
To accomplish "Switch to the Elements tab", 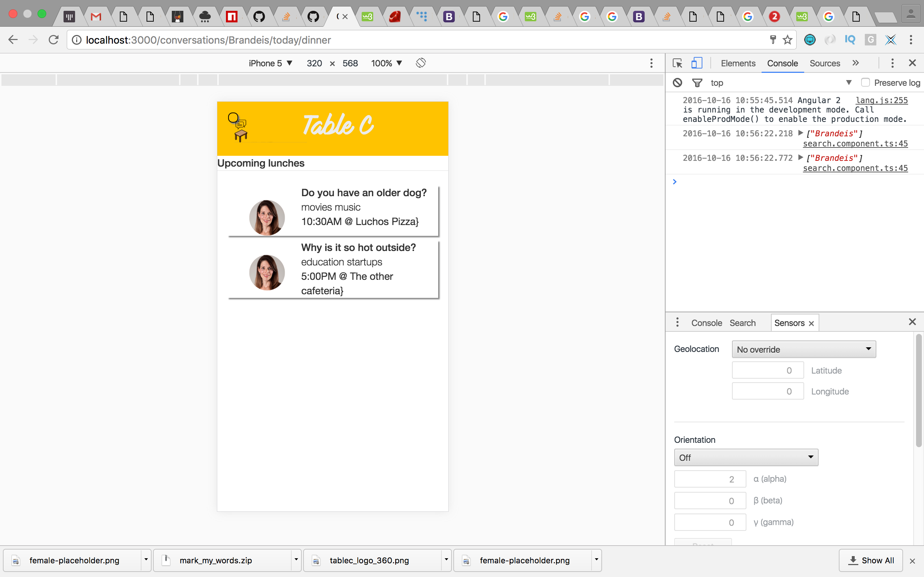I will (738, 63).
